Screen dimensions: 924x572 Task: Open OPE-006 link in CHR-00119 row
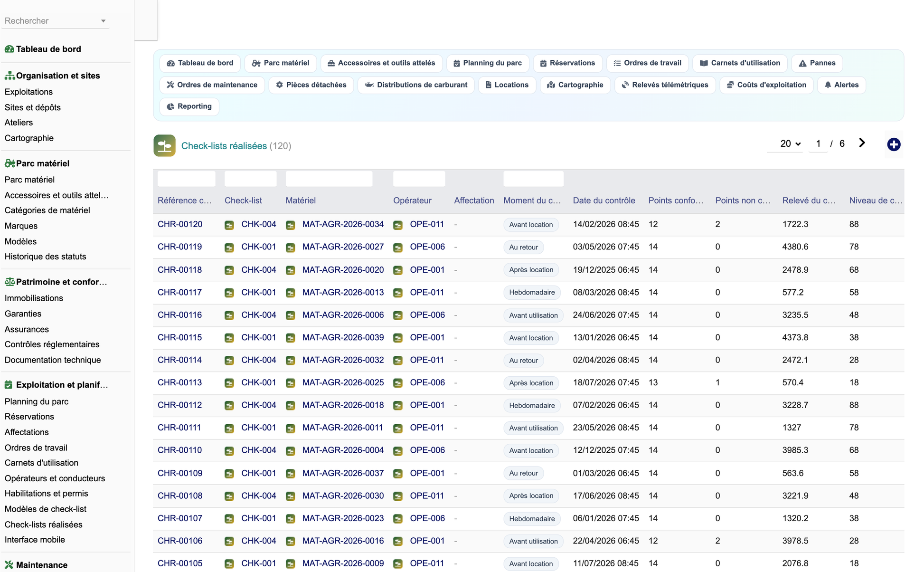427,247
